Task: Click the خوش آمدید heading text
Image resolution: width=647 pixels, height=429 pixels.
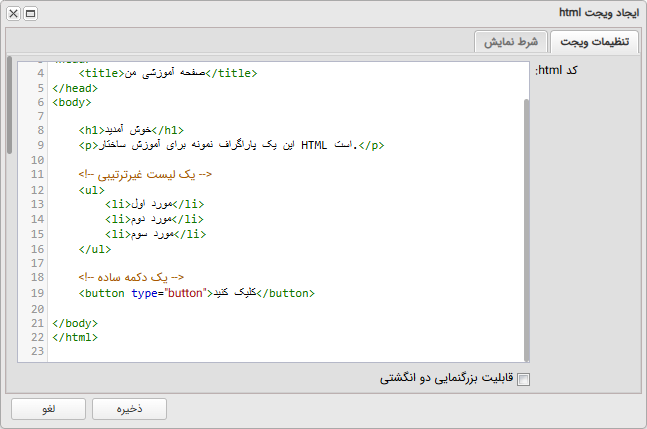Action: coord(128,130)
